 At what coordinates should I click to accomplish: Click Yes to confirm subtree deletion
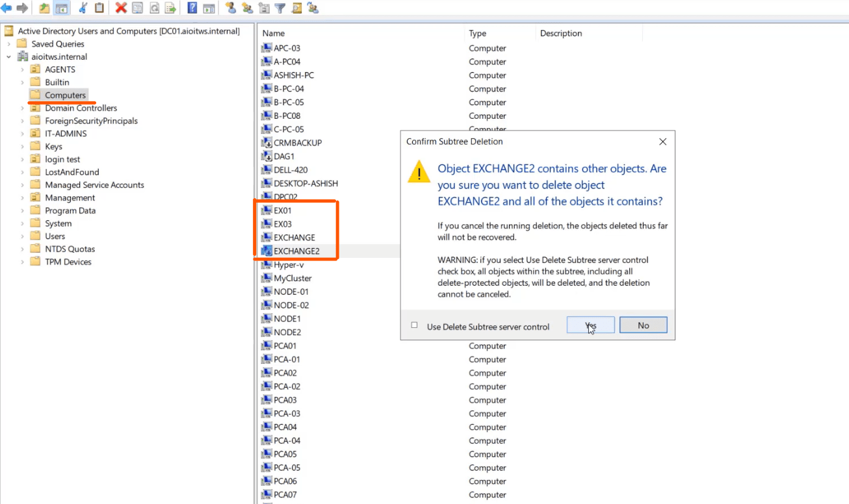[x=589, y=324]
